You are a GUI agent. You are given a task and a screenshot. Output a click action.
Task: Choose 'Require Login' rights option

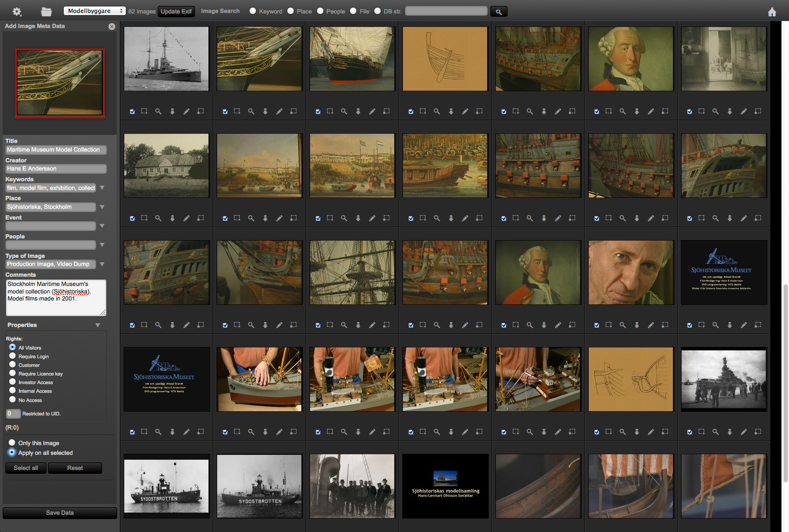pos(12,356)
